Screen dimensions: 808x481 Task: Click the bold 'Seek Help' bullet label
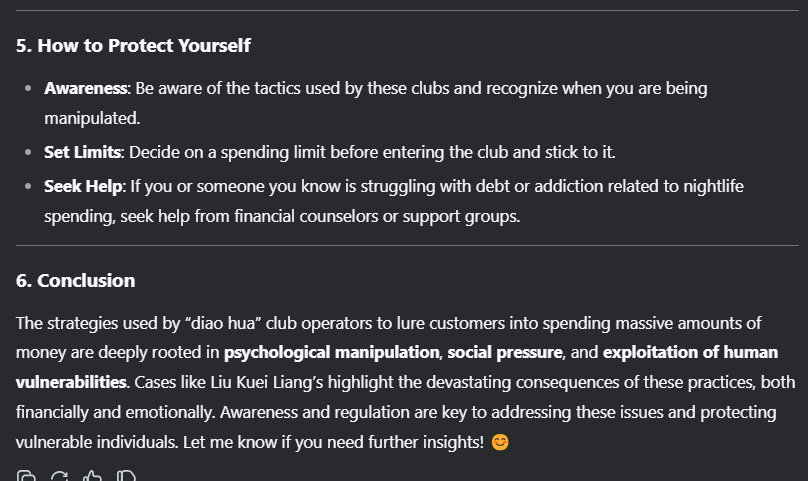click(83, 186)
